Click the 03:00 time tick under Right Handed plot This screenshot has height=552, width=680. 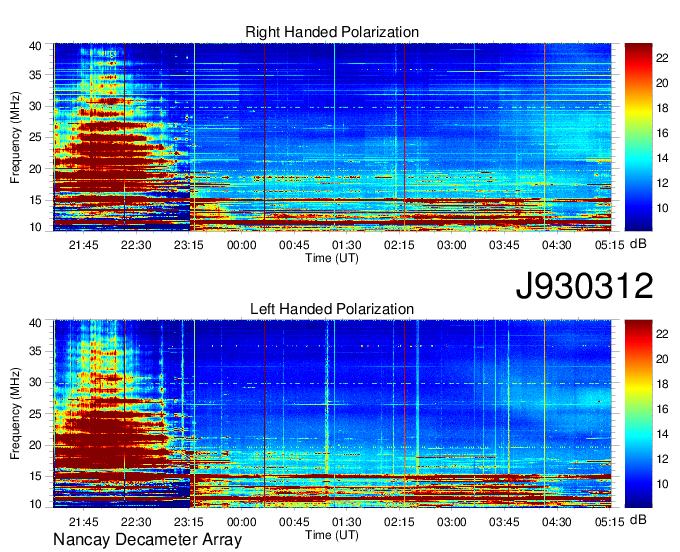(451, 245)
